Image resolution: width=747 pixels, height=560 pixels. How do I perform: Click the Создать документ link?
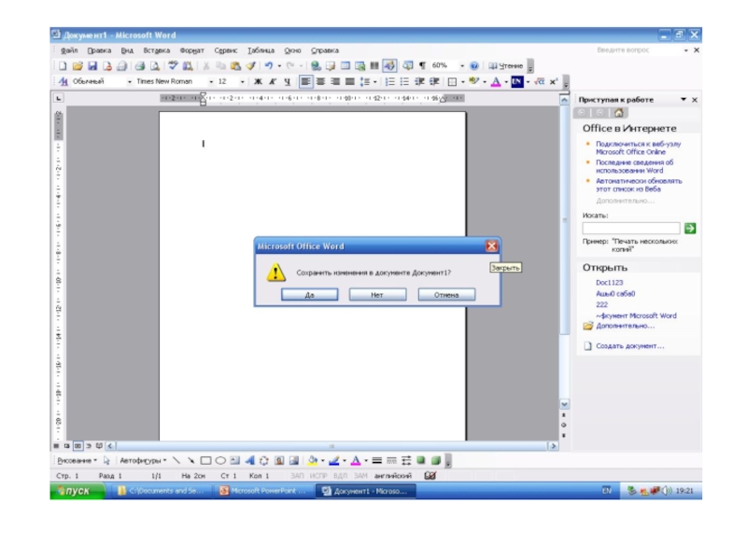[x=629, y=346]
